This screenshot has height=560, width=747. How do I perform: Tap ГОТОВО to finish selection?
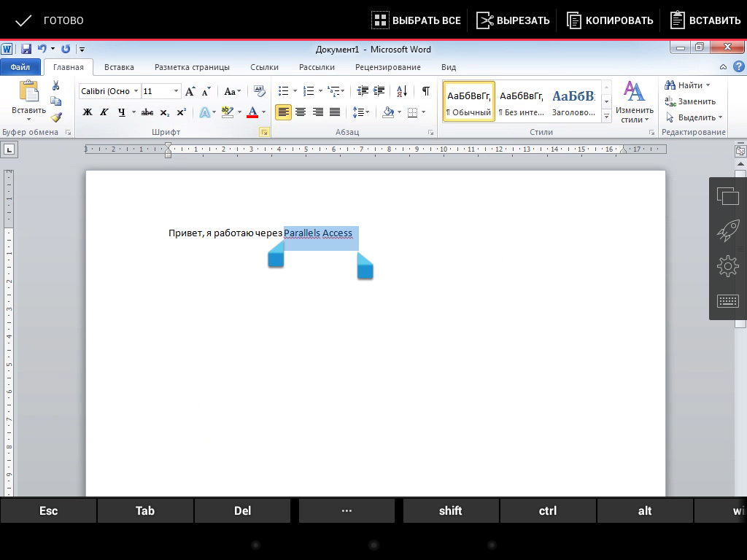pos(49,20)
